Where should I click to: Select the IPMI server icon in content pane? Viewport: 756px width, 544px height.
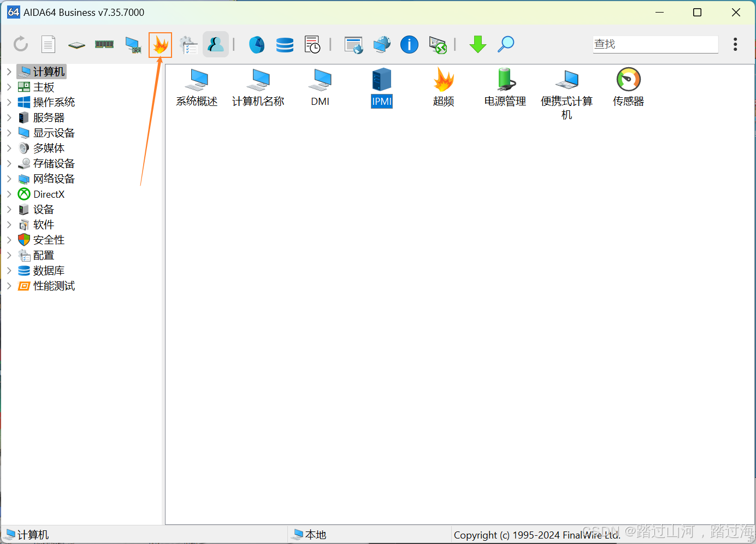[382, 87]
